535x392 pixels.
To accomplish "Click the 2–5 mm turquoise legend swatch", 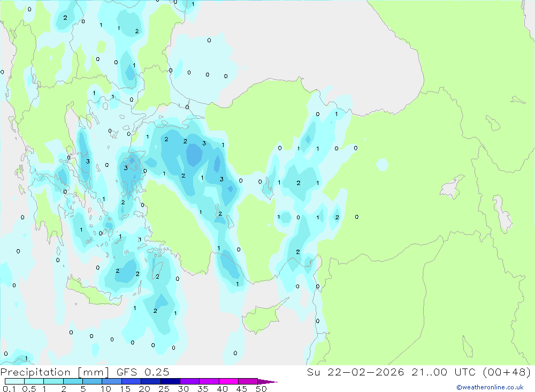I will (x=73, y=381).
